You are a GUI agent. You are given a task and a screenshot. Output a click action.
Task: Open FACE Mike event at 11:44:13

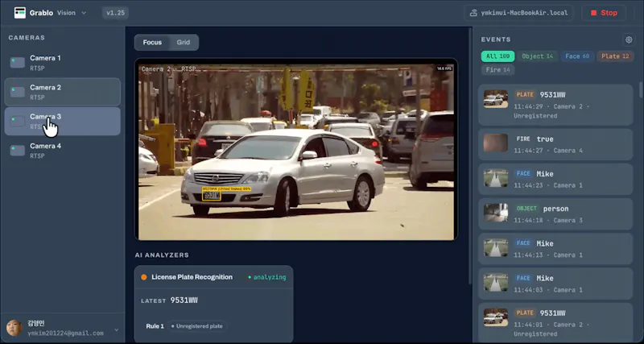click(x=555, y=249)
